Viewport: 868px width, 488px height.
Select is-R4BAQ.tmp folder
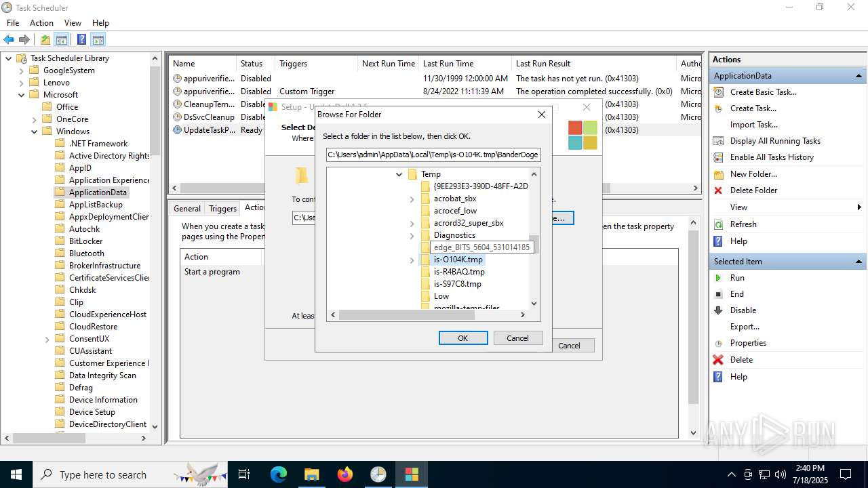click(459, 272)
